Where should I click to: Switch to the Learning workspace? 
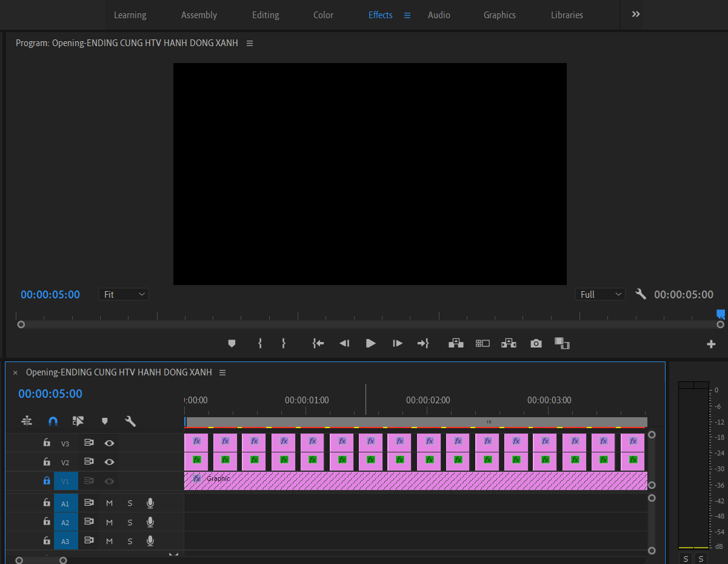[x=130, y=15]
